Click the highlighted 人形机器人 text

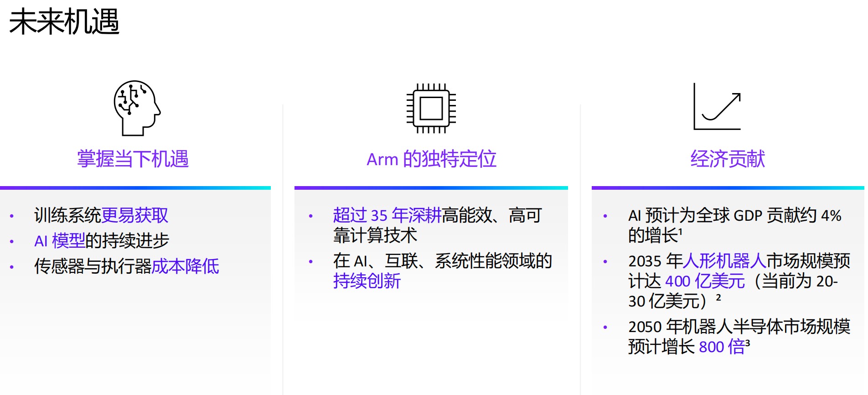pos(724,261)
